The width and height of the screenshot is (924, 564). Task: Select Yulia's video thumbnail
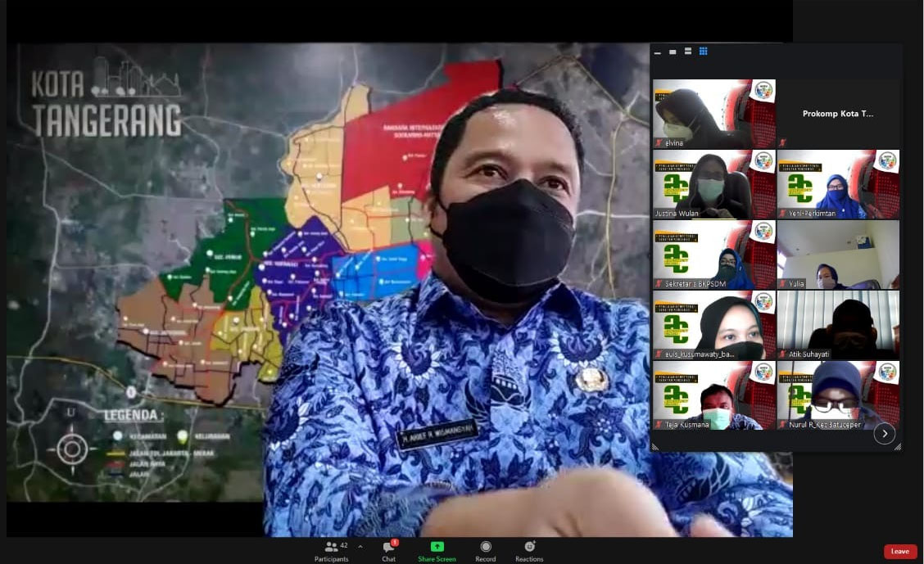tap(838, 255)
